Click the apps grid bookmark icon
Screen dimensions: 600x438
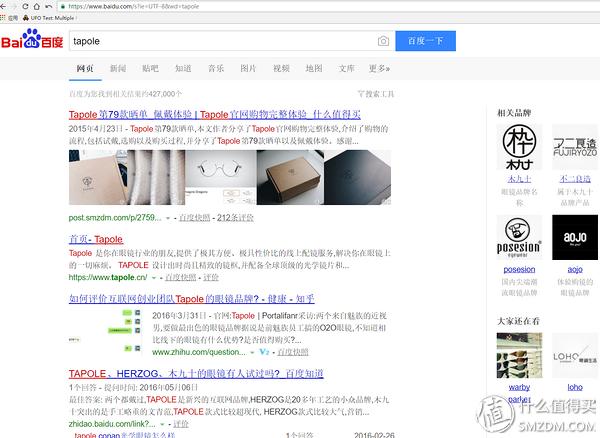tap(3, 18)
